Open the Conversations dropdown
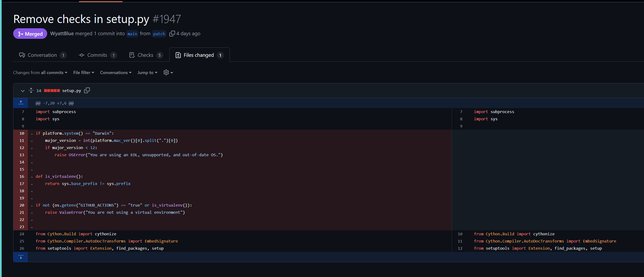This screenshot has height=277, width=644. (116, 72)
